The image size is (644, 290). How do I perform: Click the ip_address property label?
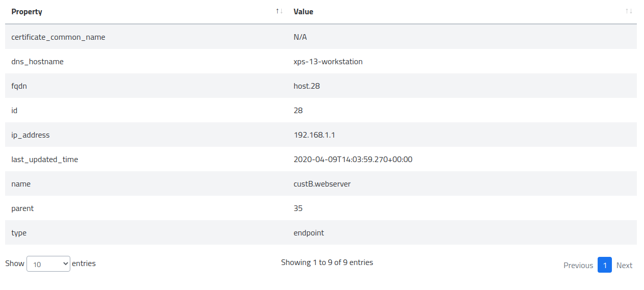click(31, 135)
